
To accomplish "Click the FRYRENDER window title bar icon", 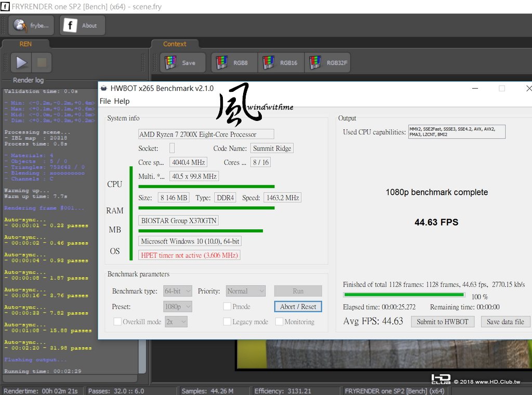I will click(x=5, y=6).
